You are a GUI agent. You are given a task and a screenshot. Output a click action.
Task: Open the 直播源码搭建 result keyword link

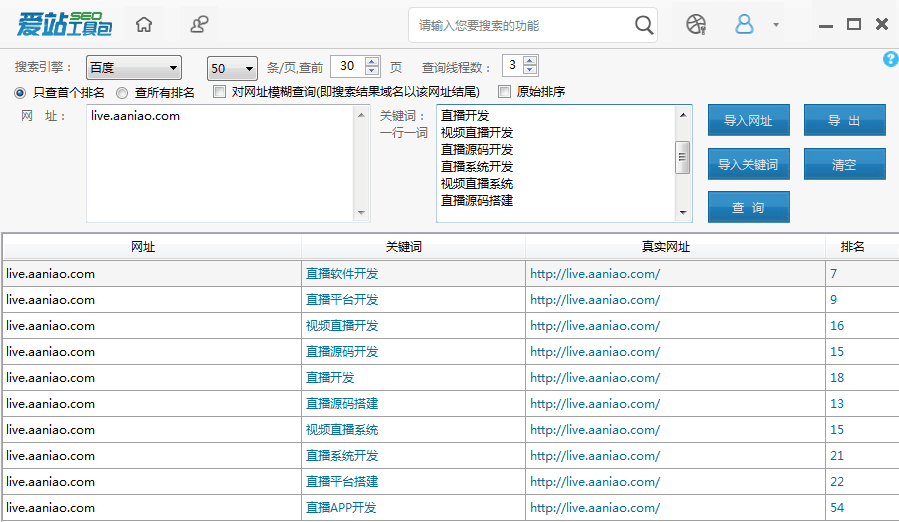342,404
